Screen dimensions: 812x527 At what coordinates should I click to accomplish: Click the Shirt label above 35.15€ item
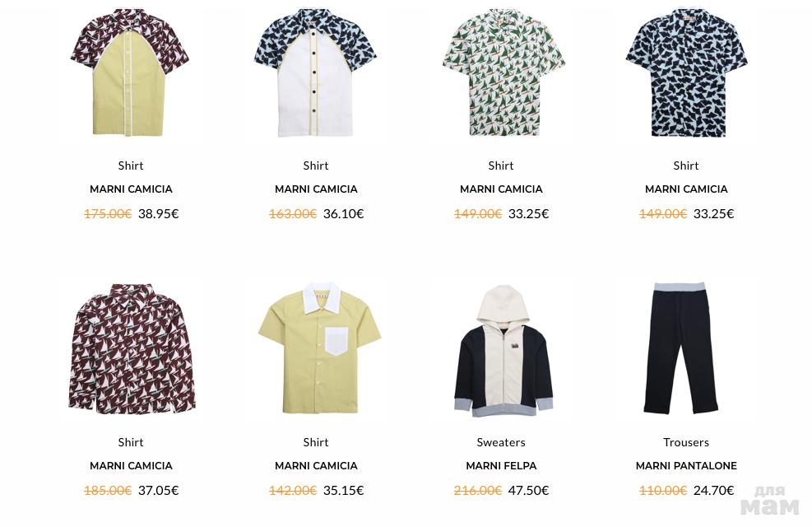pyautogui.click(x=316, y=442)
